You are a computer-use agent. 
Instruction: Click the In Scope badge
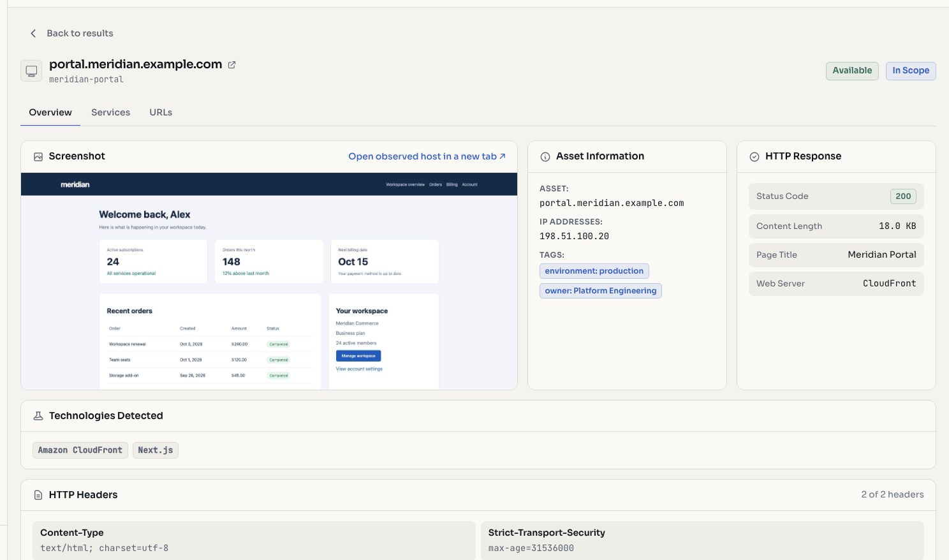click(x=911, y=71)
